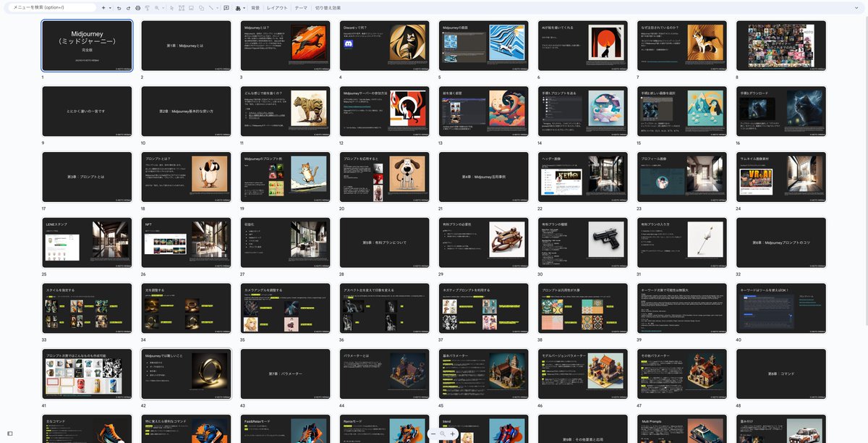Select slide 44 パラメーターとは thumbnail
Image resolution: width=868 pixels, height=443 pixels.
pyautogui.click(x=384, y=374)
